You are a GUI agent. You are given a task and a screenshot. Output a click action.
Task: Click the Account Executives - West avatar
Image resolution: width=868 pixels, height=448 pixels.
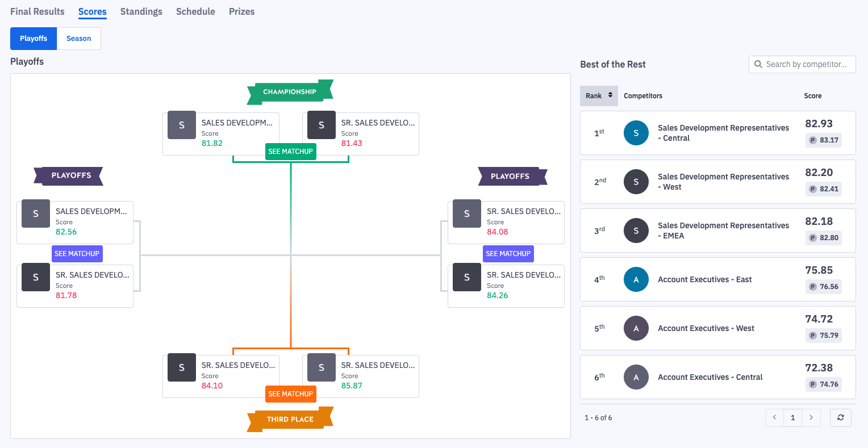(636, 328)
